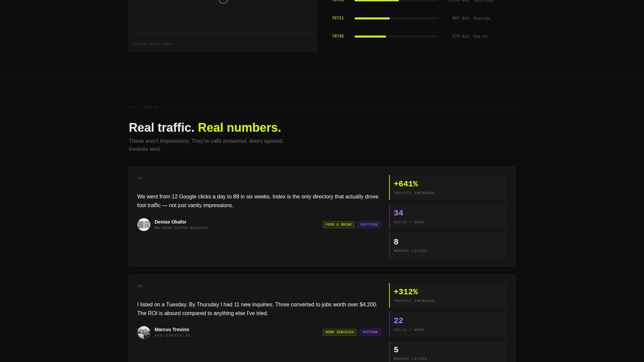Click the Denise Okafor name

point(170,222)
